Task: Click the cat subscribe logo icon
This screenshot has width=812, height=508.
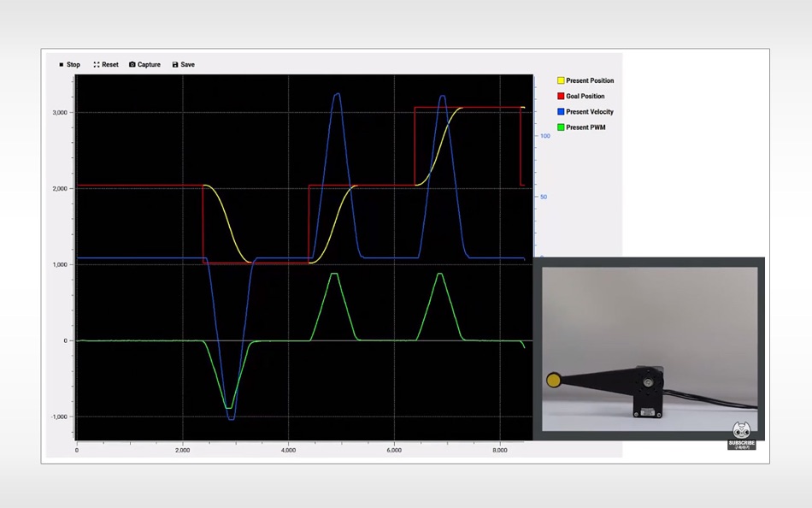Action: [x=741, y=431]
